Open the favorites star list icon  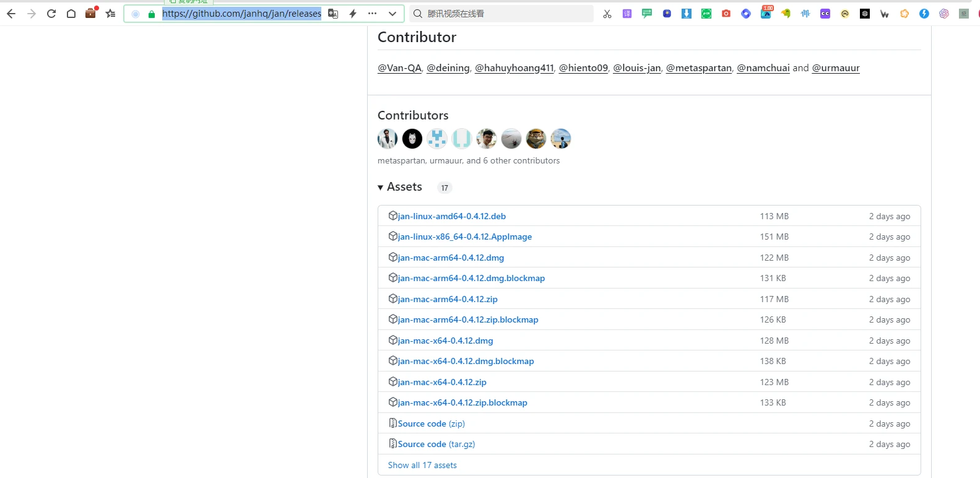click(x=111, y=14)
